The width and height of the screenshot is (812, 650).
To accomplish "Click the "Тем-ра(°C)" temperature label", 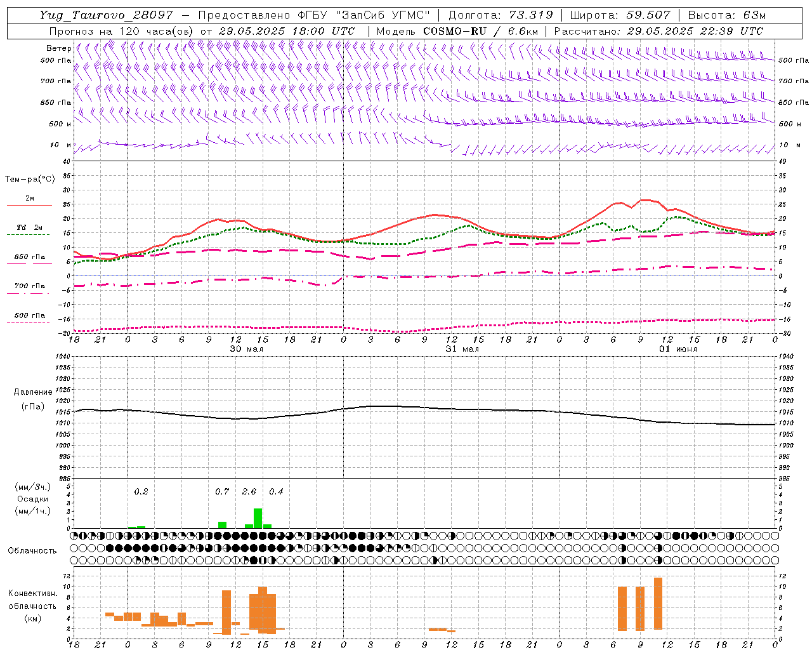I will click(30, 180).
